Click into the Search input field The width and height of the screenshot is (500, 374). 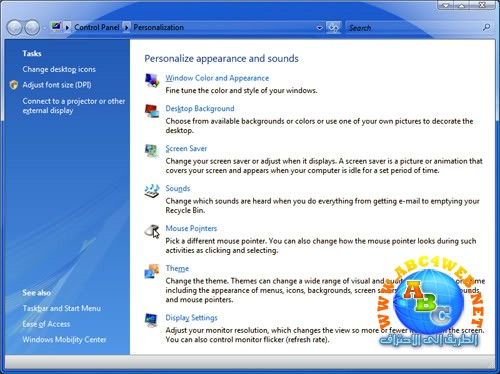(x=413, y=28)
